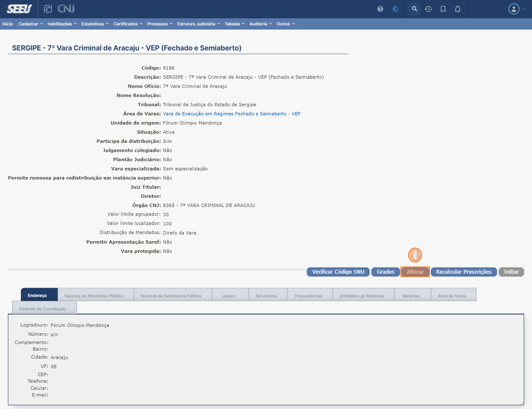Open the user profile avatar menu

click(x=513, y=9)
